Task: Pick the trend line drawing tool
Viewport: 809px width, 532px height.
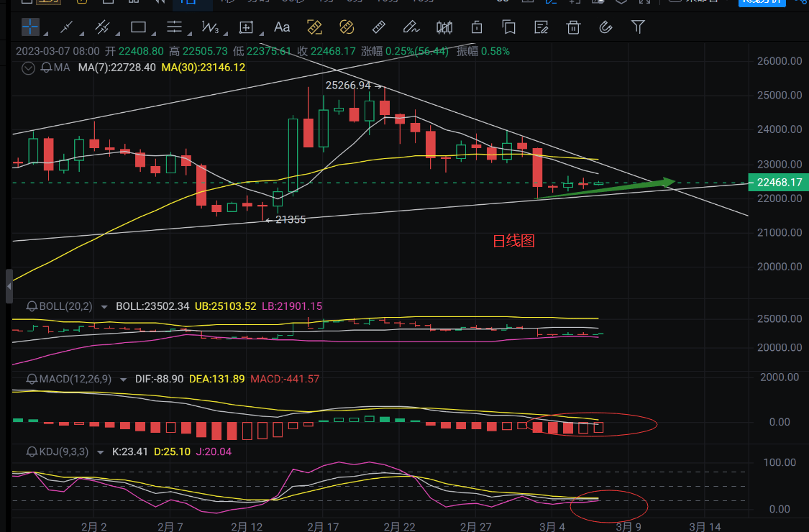Action: click(67, 27)
